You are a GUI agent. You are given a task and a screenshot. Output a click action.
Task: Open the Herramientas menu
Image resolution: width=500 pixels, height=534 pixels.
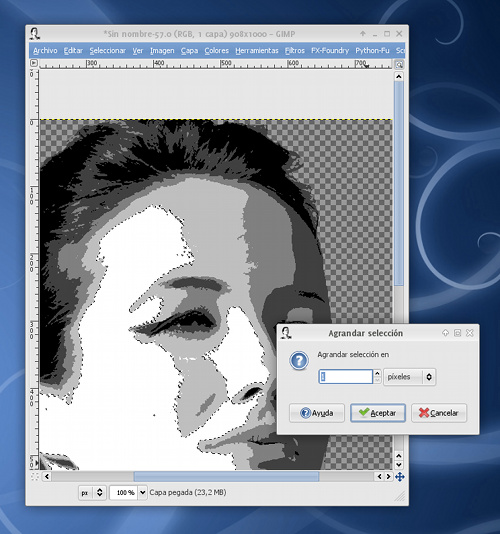click(257, 51)
